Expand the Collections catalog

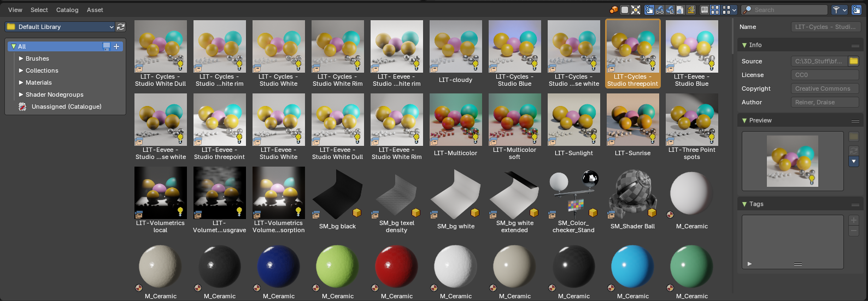(21, 70)
